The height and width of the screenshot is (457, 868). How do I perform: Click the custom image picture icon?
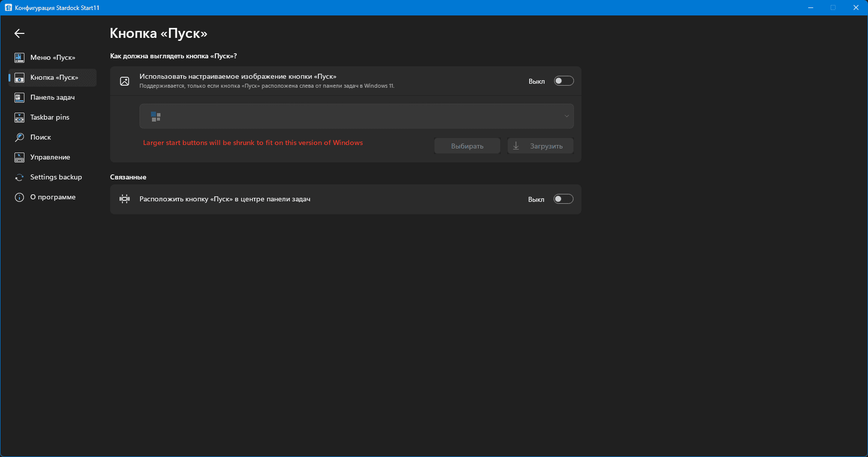(125, 81)
